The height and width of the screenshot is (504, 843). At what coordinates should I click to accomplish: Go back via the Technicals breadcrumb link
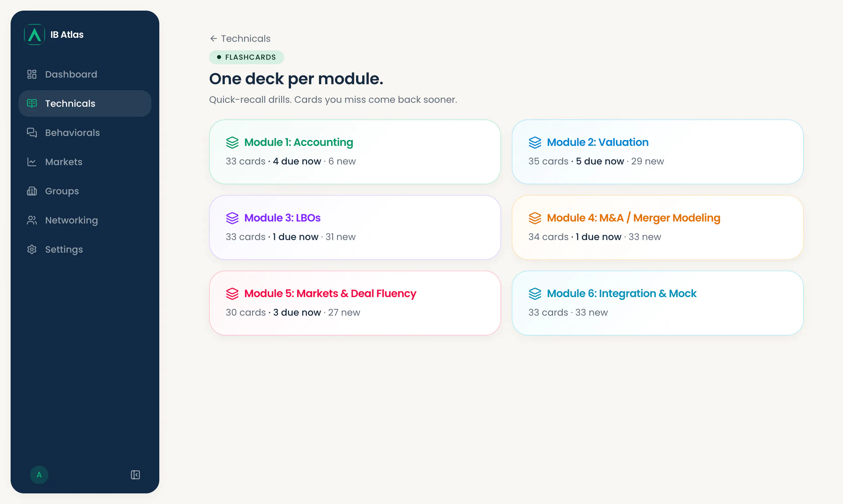240,39
